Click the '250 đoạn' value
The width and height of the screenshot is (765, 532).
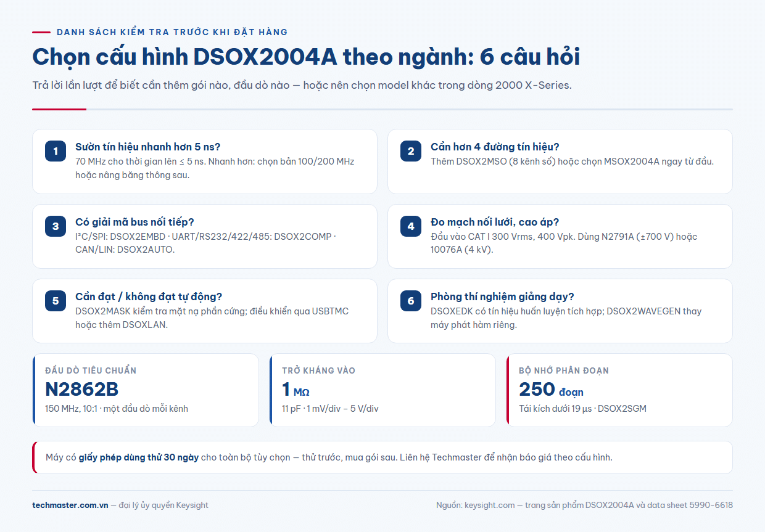[x=551, y=390]
